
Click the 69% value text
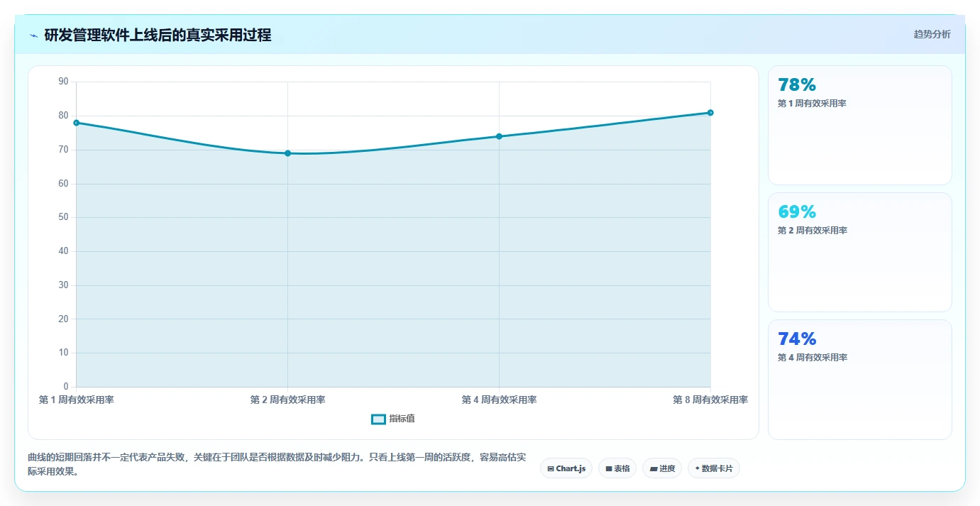click(797, 212)
